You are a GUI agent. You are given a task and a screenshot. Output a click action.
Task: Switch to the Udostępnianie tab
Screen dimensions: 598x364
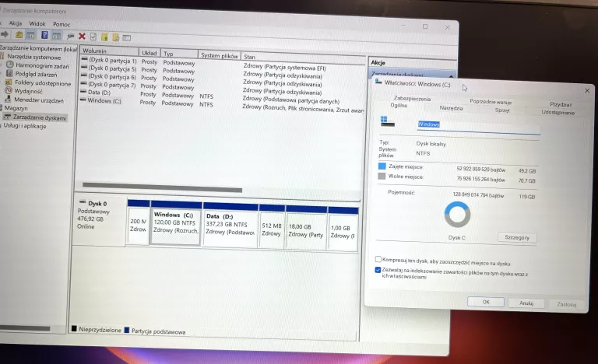[558, 113]
